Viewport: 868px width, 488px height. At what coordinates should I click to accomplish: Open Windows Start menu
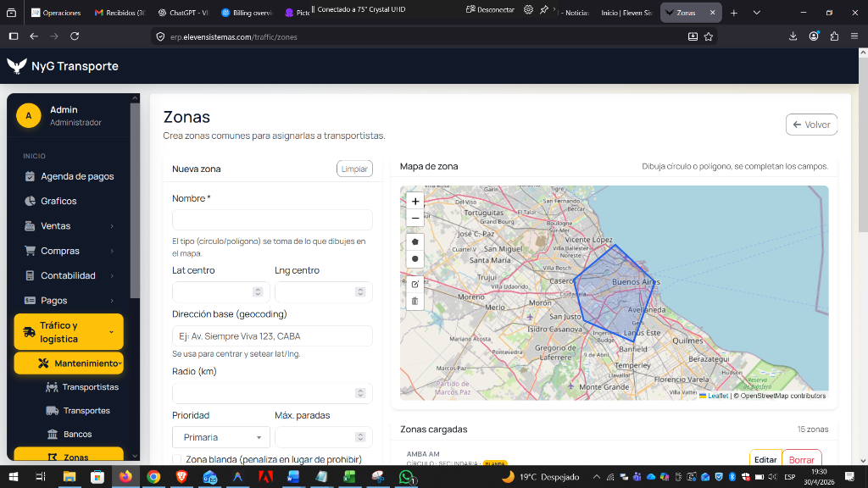(14, 477)
